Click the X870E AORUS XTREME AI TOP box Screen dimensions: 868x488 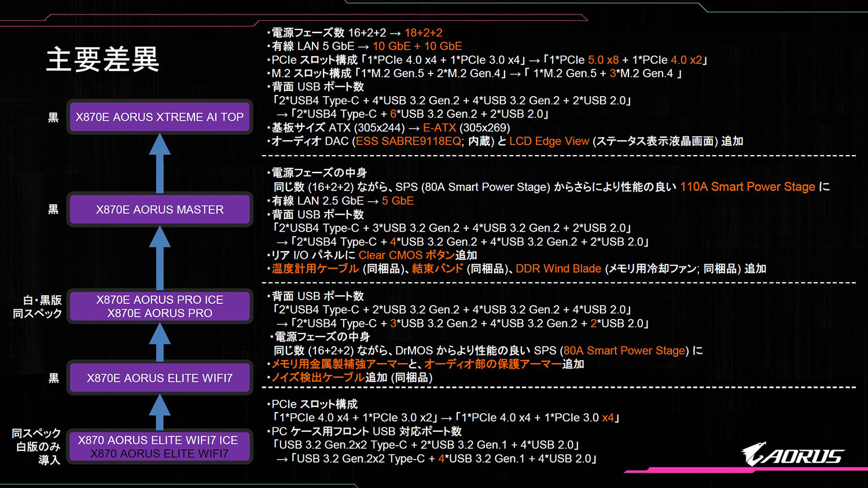pyautogui.click(x=160, y=117)
